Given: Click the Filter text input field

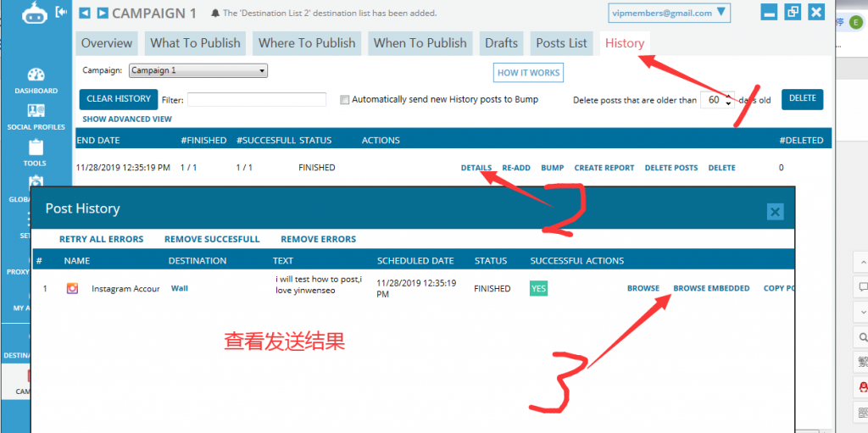Looking at the screenshot, I should point(256,100).
